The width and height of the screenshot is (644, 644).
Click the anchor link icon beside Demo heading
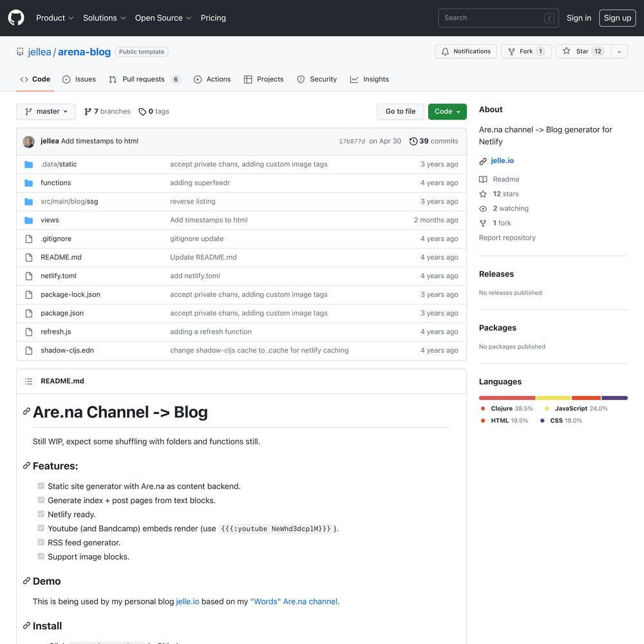tap(26, 581)
